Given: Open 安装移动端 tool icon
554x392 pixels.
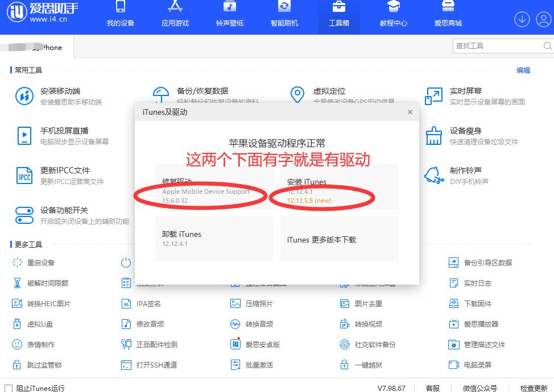Looking at the screenshot, I should click(x=24, y=96).
